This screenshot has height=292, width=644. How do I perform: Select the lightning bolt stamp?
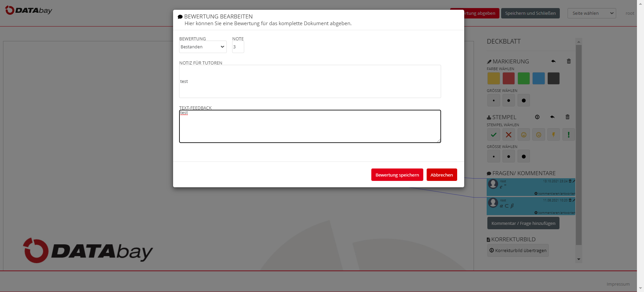pos(553,135)
